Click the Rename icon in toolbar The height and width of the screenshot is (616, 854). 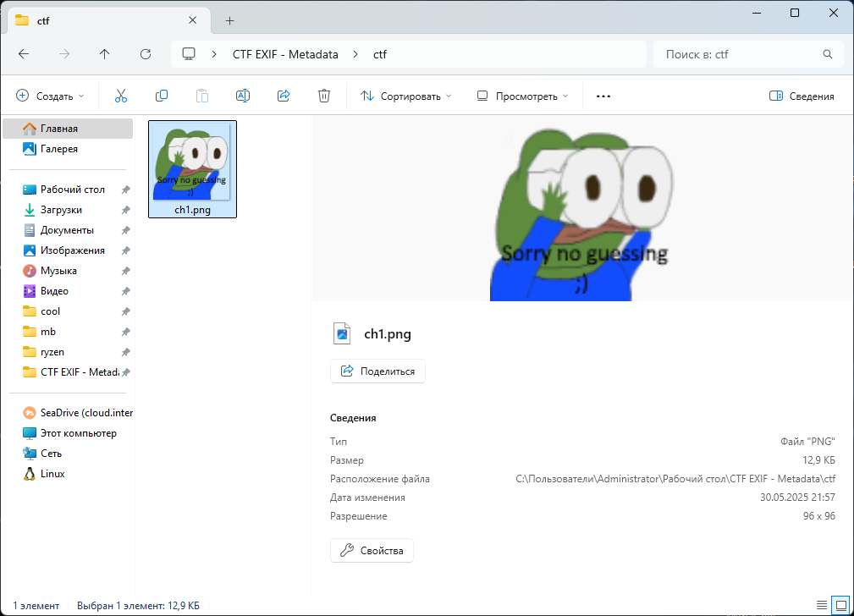243,96
